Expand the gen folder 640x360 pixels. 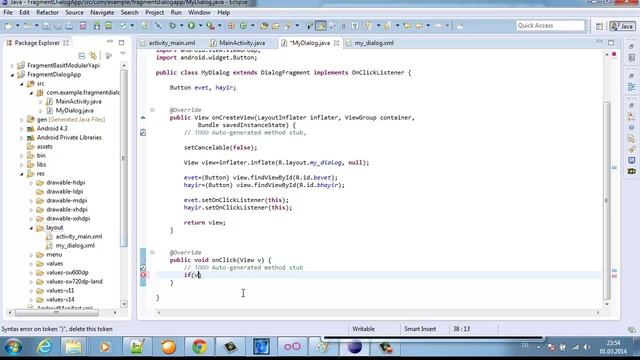coord(22,120)
